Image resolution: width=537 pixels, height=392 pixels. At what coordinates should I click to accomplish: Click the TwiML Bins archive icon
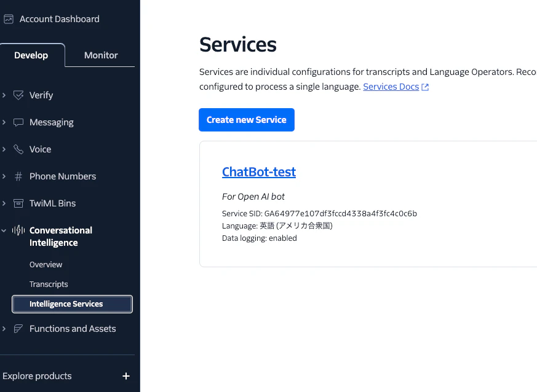pos(18,203)
